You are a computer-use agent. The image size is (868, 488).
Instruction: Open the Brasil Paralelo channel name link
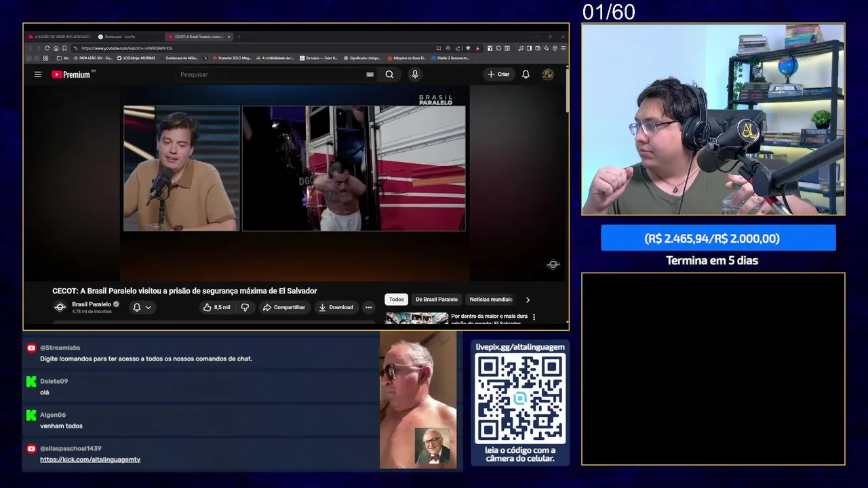tap(92, 304)
